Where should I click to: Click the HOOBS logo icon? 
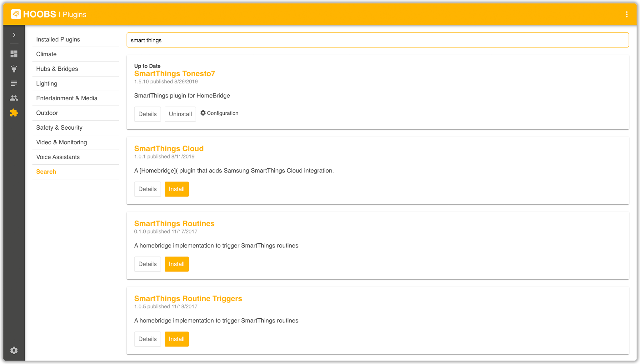[16, 14]
